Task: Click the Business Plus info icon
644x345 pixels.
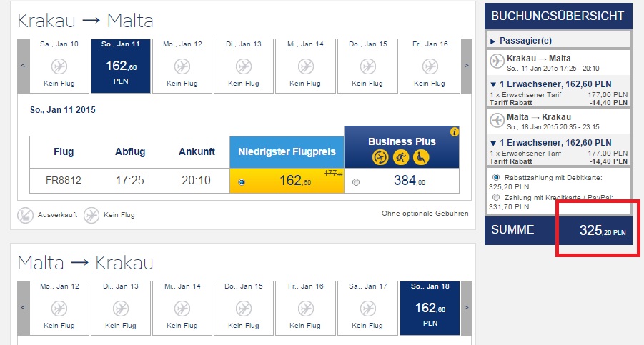Action: click(x=454, y=132)
